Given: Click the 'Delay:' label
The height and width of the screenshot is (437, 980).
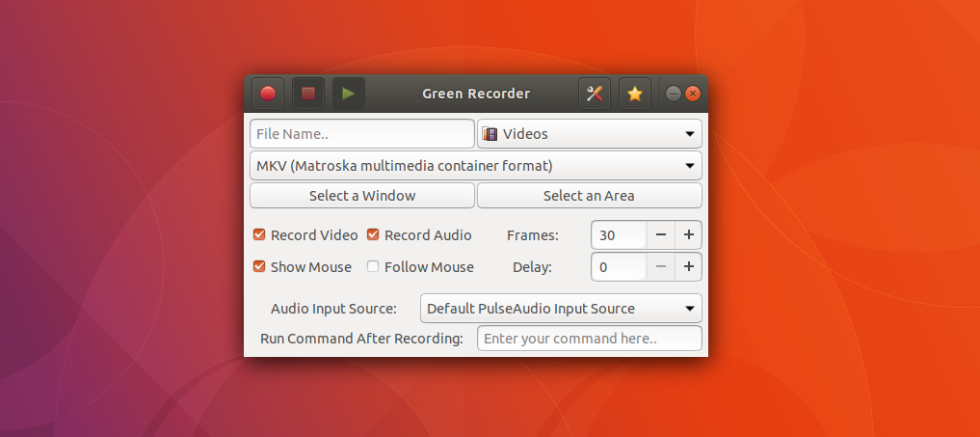Looking at the screenshot, I should click(532, 267).
